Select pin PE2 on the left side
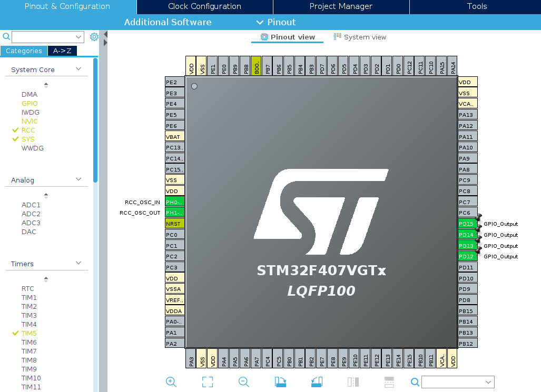Screen dimensions: 541x392 pyautogui.click(x=174, y=82)
